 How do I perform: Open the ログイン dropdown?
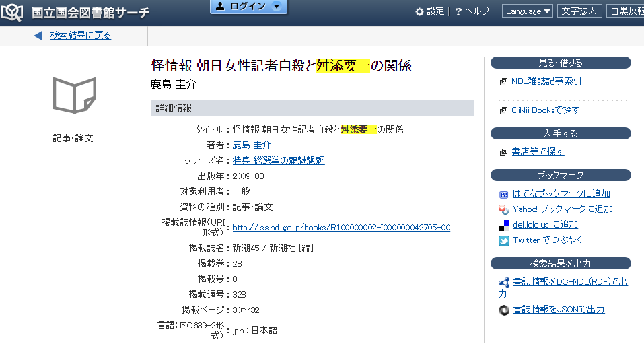pyautogui.click(x=248, y=7)
